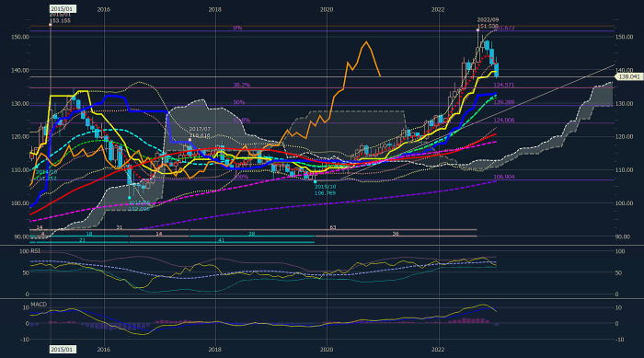This screenshot has width=644, height=358.
Task: Click 100.00 on the left price axis
Action: (19, 203)
